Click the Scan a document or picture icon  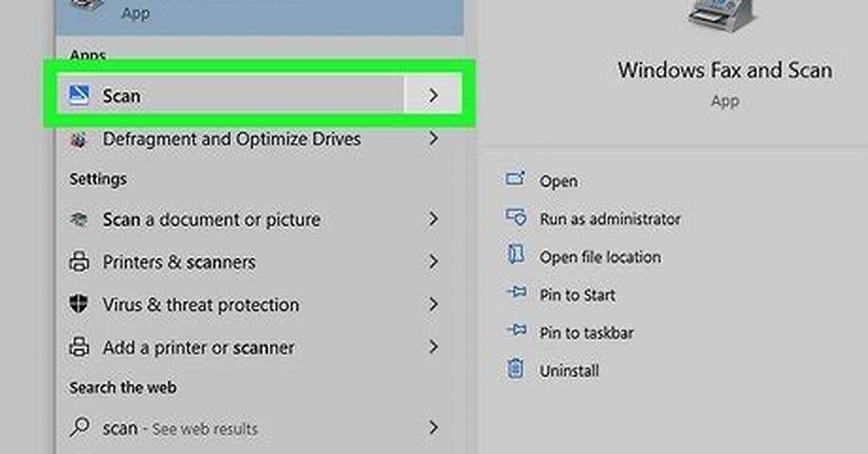(78, 219)
